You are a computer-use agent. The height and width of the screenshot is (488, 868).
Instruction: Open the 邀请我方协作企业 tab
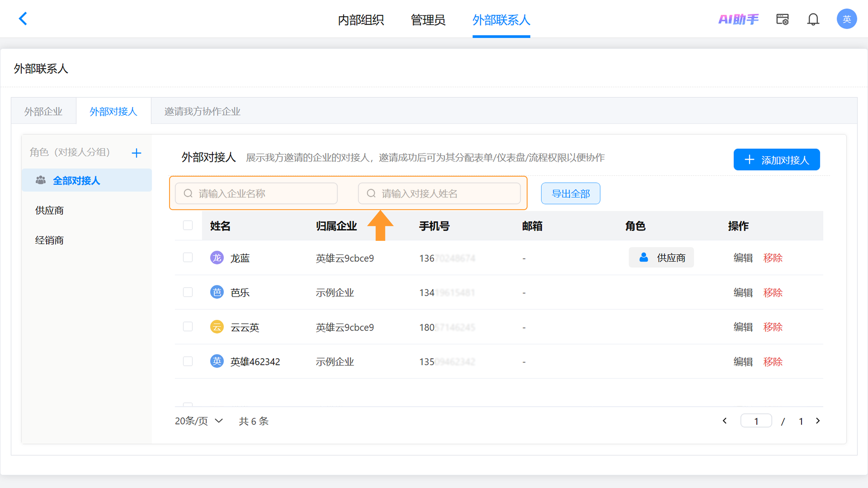click(x=202, y=111)
